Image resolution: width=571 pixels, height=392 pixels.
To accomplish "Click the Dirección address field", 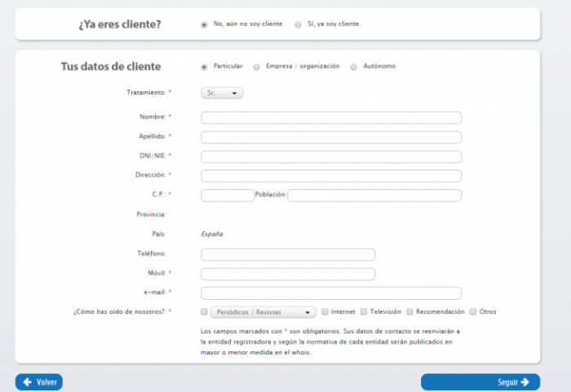I will click(330, 176).
